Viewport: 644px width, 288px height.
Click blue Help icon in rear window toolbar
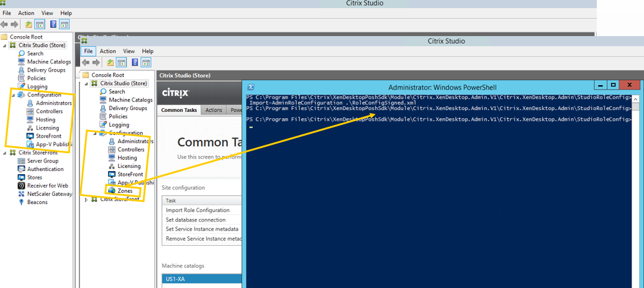53,24
